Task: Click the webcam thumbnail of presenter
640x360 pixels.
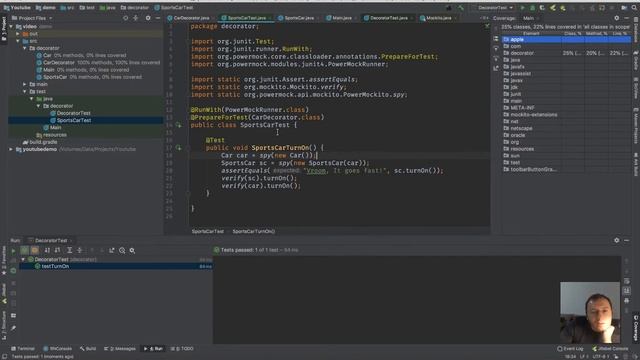Action: pos(590,312)
